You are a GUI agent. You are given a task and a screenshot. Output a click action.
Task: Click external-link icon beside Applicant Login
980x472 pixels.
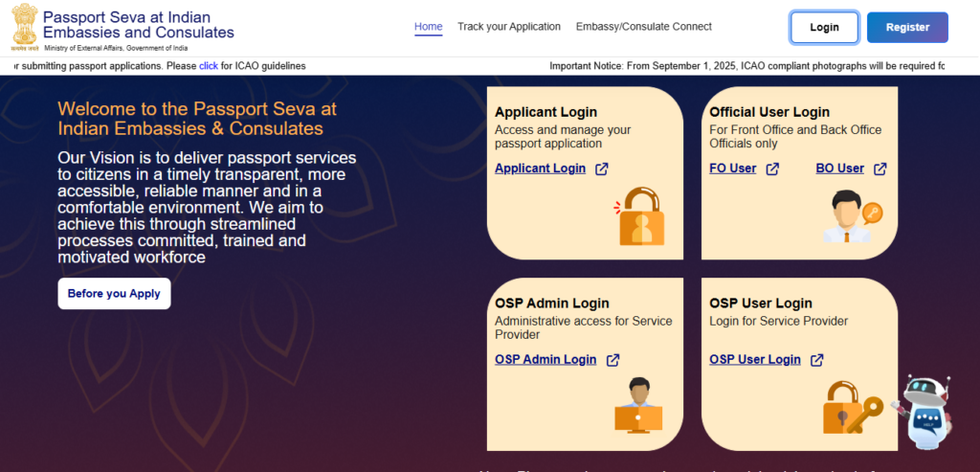(602, 169)
